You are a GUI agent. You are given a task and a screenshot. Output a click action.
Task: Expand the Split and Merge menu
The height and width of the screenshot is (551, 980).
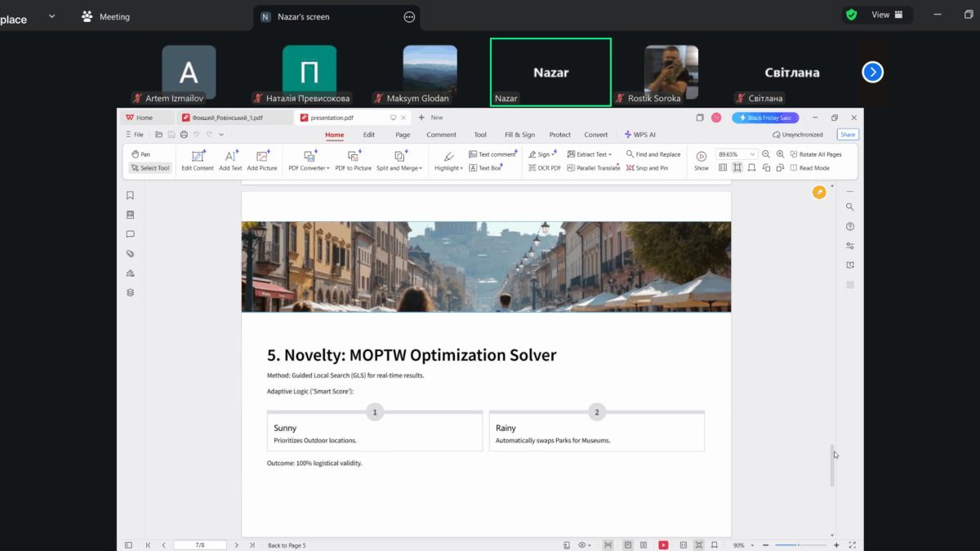[399, 160]
